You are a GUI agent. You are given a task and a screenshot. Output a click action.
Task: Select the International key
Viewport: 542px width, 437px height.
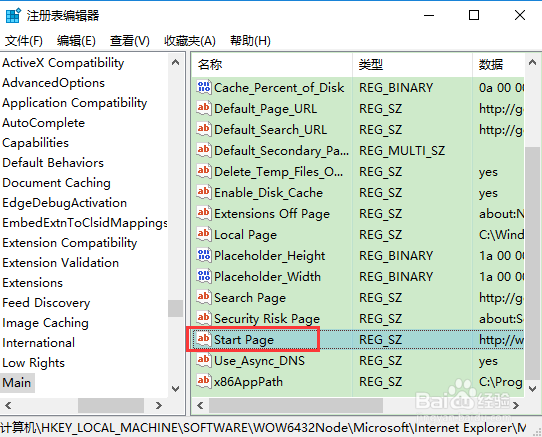39,343
